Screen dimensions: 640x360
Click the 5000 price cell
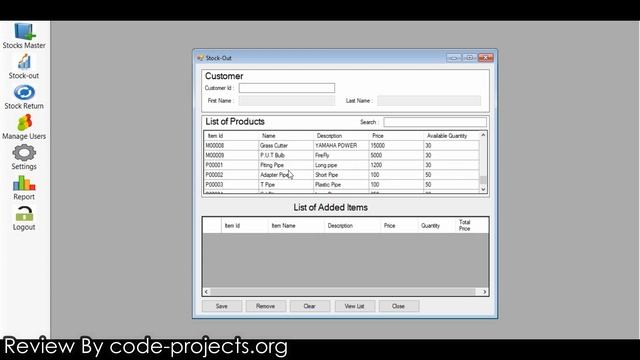click(x=396, y=155)
